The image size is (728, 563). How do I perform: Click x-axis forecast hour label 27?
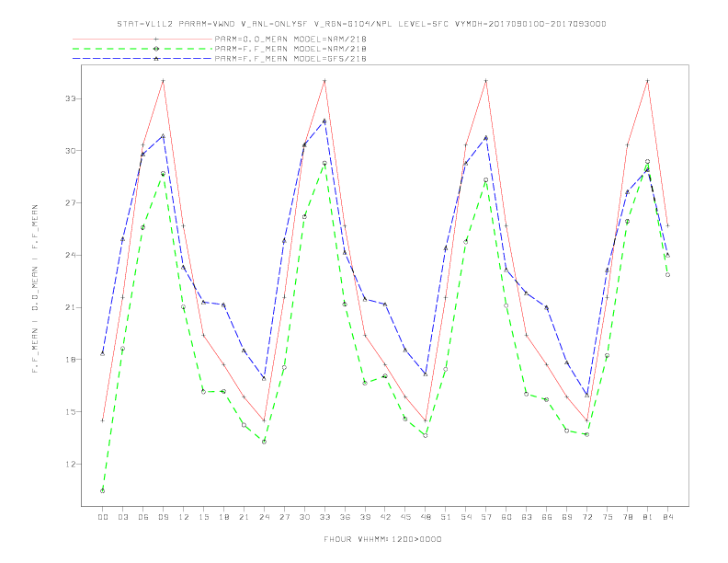click(284, 517)
